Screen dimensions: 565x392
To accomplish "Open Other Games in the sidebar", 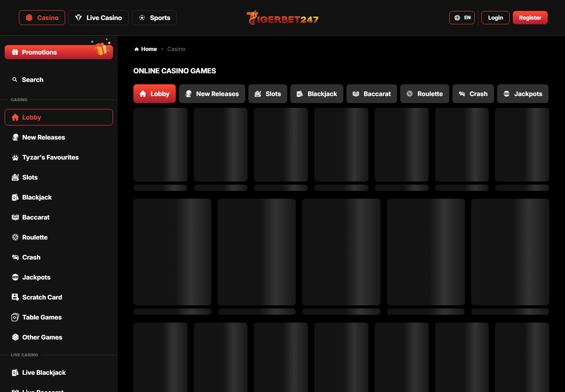I will (59, 337).
